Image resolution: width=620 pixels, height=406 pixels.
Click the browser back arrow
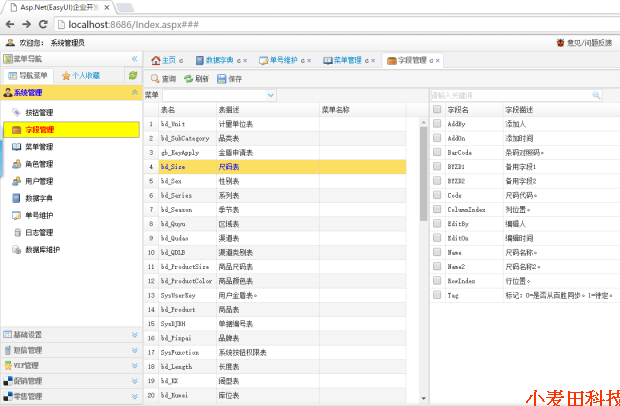point(10,25)
